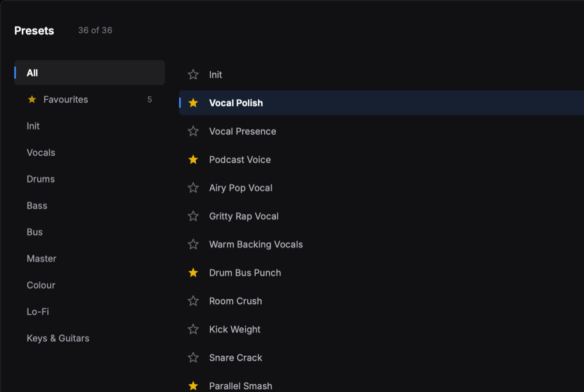Choose the Parallel Smash preset
Screen dimensions: 584x392
click(381, 383)
